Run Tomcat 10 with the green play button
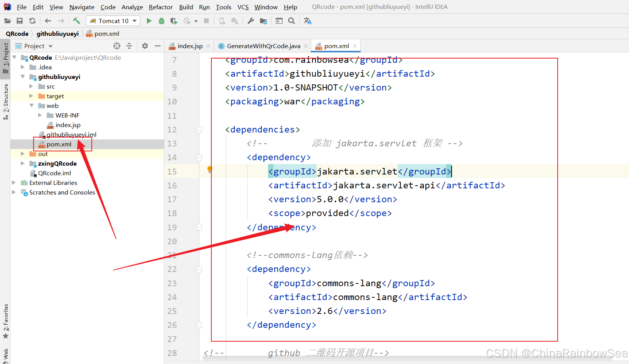This screenshot has height=364, width=629. click(x=149, y=21)
